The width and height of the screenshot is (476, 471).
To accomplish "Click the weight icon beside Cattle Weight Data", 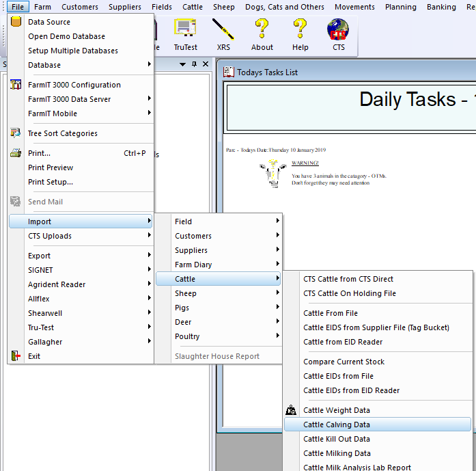I will click(x=291, y=410).
